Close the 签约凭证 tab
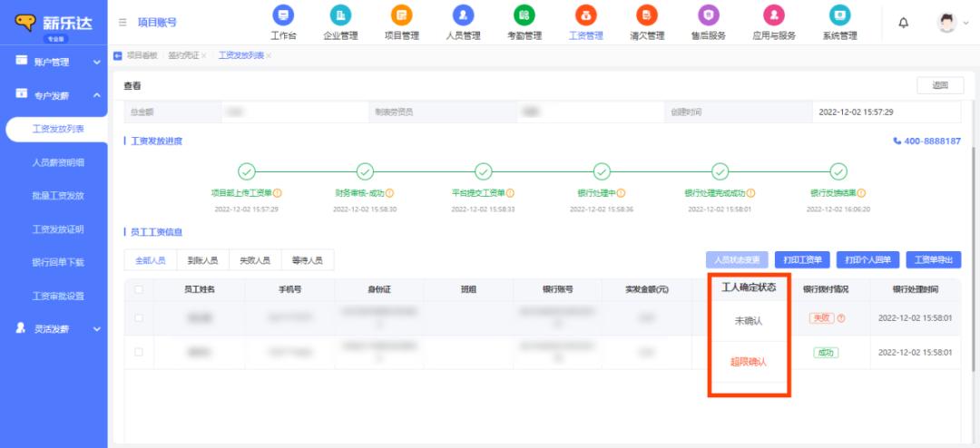Screen dimensions: 980x448 (x=204, y=56)
